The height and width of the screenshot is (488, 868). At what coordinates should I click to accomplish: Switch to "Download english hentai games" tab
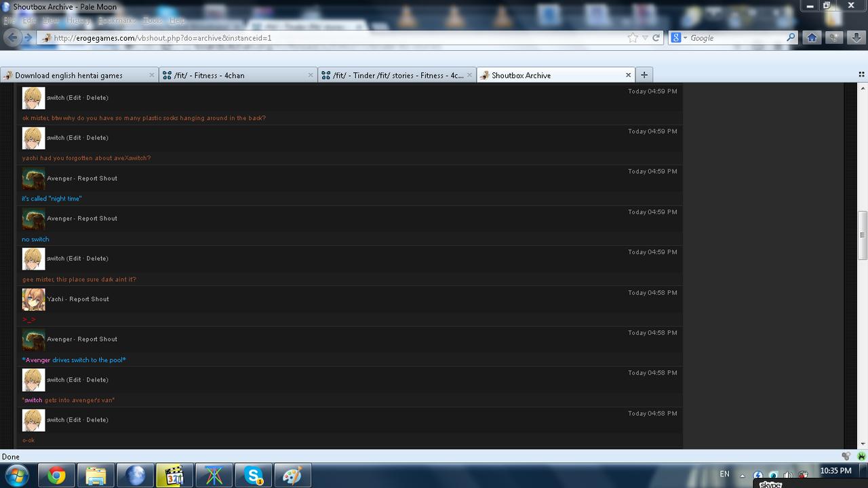pyautogui.click(x=73, y=75)
